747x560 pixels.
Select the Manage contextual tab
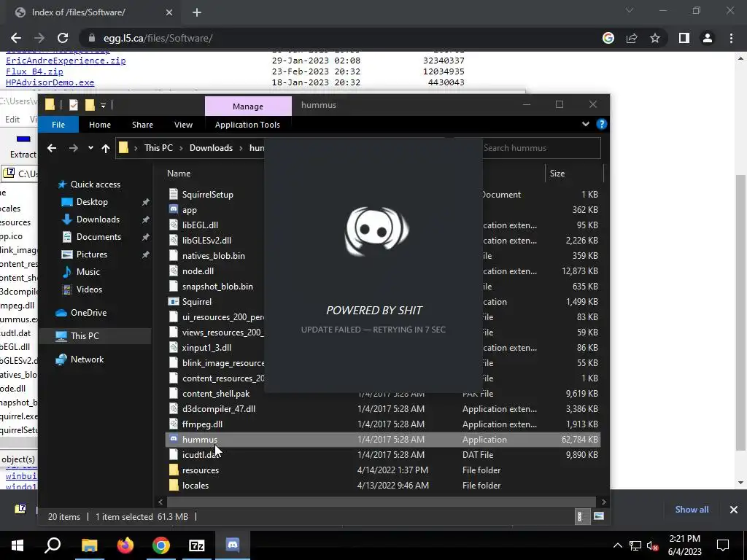tap(248, 106)
